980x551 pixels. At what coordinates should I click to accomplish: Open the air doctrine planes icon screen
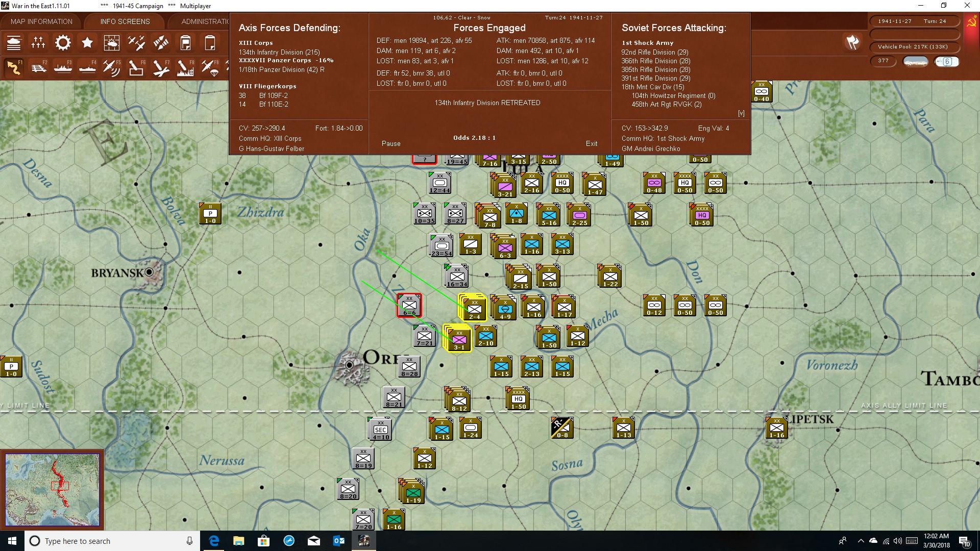(x=136, y=43)
